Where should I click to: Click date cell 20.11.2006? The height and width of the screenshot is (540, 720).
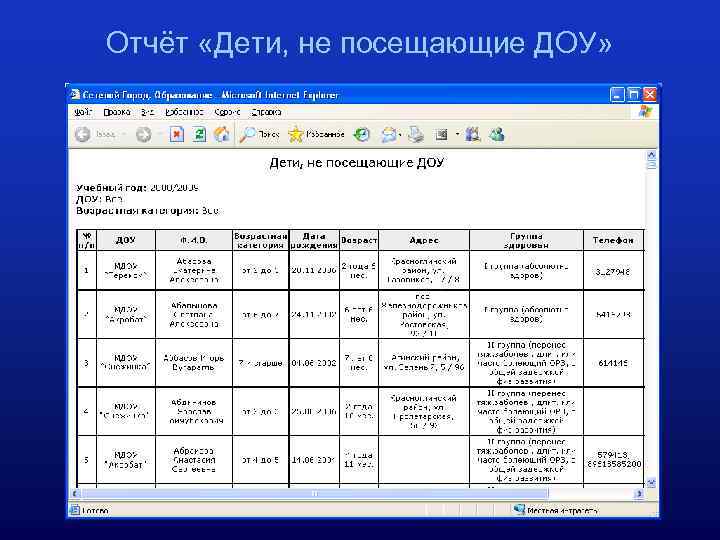pos(314,270)
